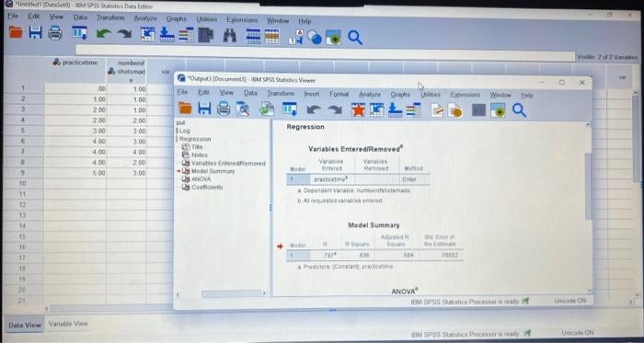Click the Find magnifier in Data Editor toolbar
The width and height of the screenshot is (644, 343).
pyautogui.click(x=355, y=38)
